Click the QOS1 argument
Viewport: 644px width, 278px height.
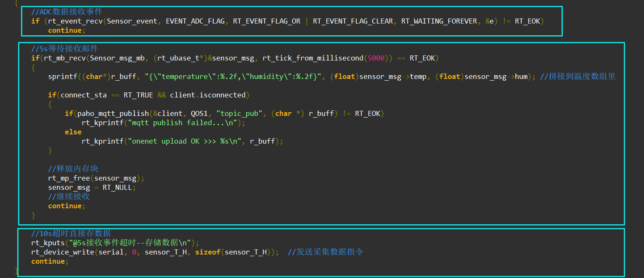click(199, 113)
